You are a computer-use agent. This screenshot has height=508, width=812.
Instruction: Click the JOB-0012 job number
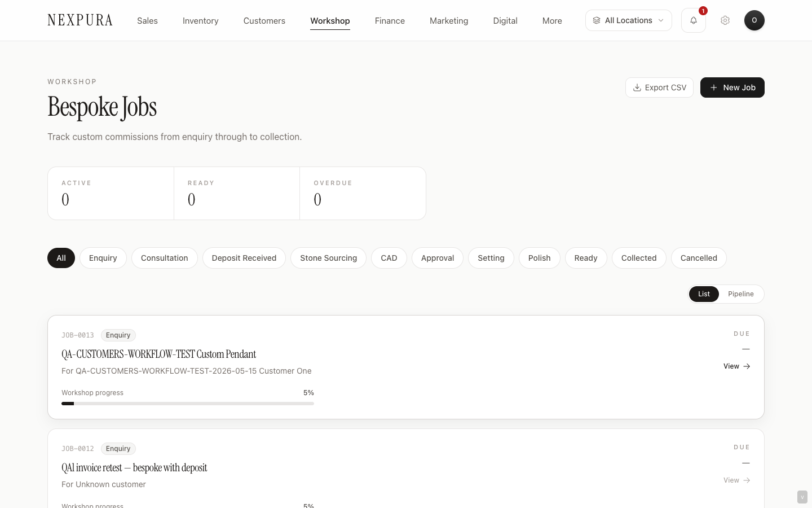(78, 449)
